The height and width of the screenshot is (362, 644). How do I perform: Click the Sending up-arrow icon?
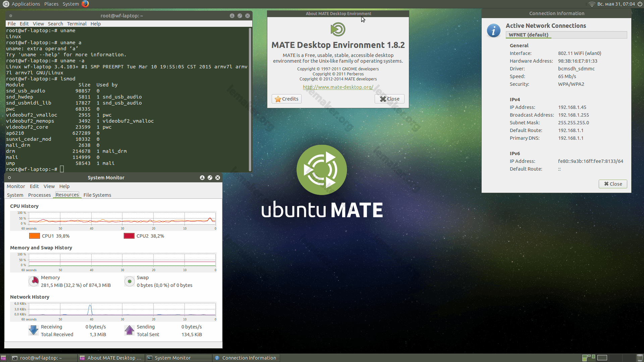point(129,330)
